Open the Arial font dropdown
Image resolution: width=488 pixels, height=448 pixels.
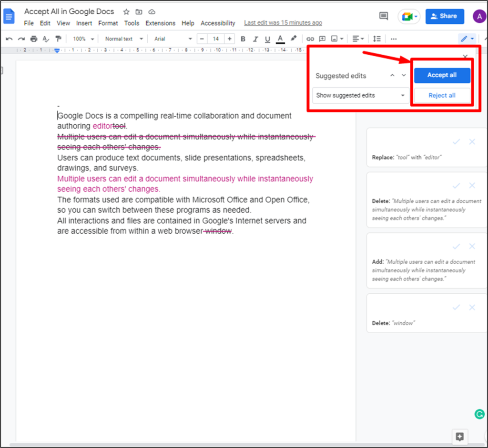(173, 39)
